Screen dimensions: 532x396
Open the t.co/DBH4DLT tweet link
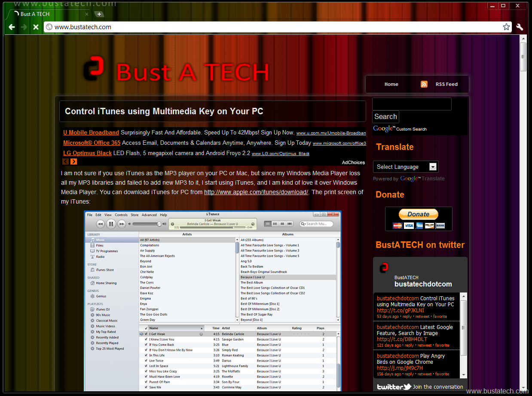click(x=402, y=339)
